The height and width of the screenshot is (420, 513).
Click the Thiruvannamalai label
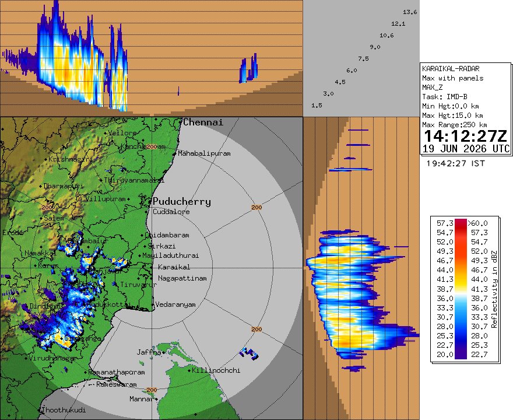click(134, 180)
